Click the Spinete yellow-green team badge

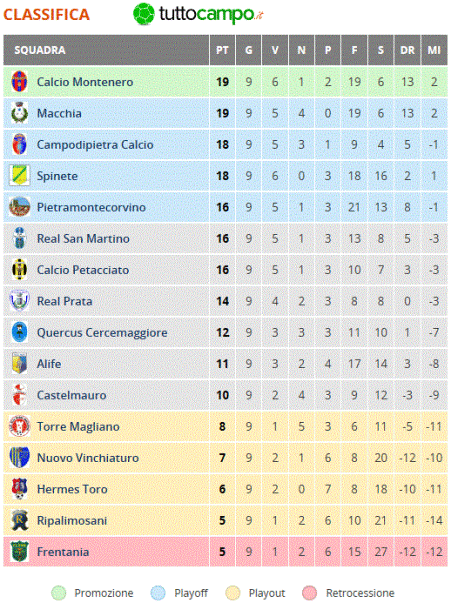19,175
